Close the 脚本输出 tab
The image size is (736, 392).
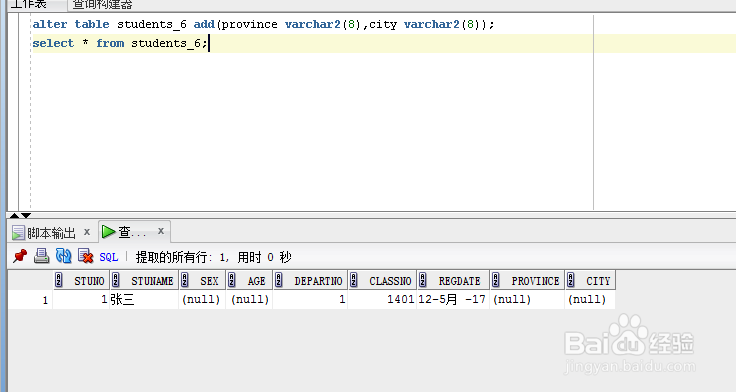point(87,231)
